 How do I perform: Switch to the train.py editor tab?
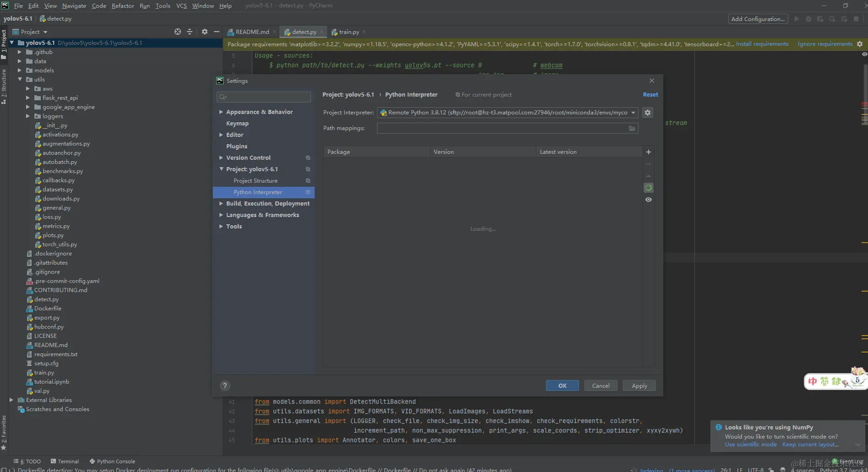(x=349, y=32)
